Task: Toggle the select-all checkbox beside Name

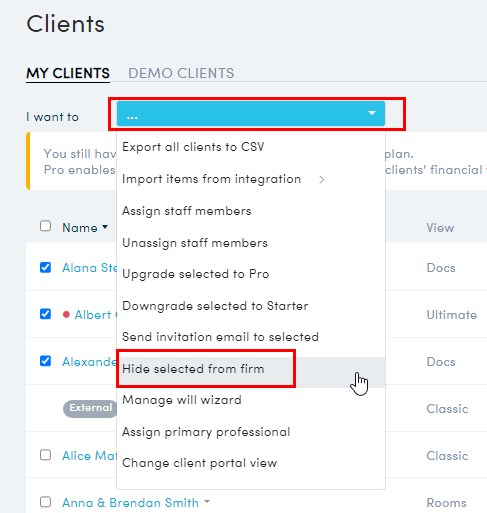Action: point(45,226)
